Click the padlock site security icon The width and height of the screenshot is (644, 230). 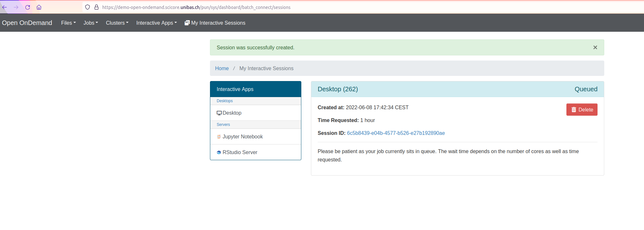click(x=96, y=7)
